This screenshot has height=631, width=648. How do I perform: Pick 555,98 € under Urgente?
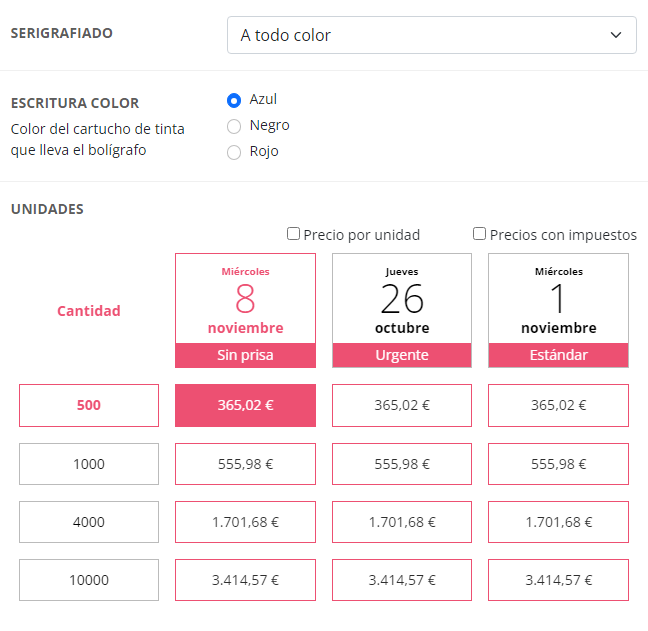401,464
